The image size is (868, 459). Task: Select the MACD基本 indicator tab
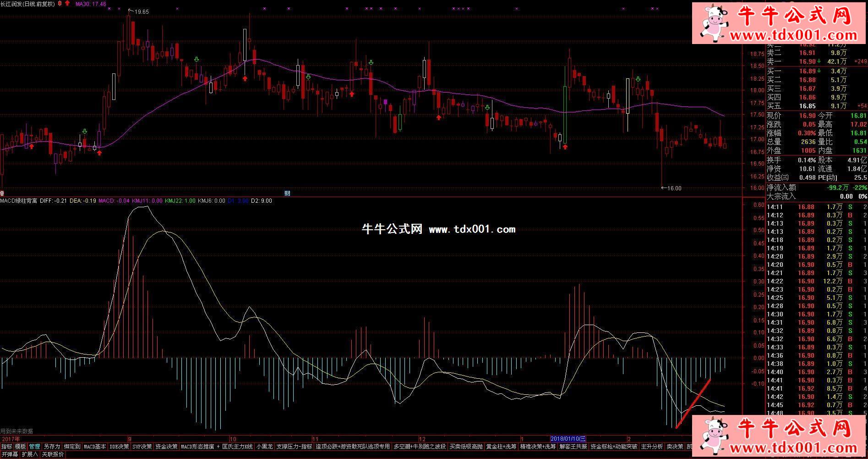pos(95,447)
